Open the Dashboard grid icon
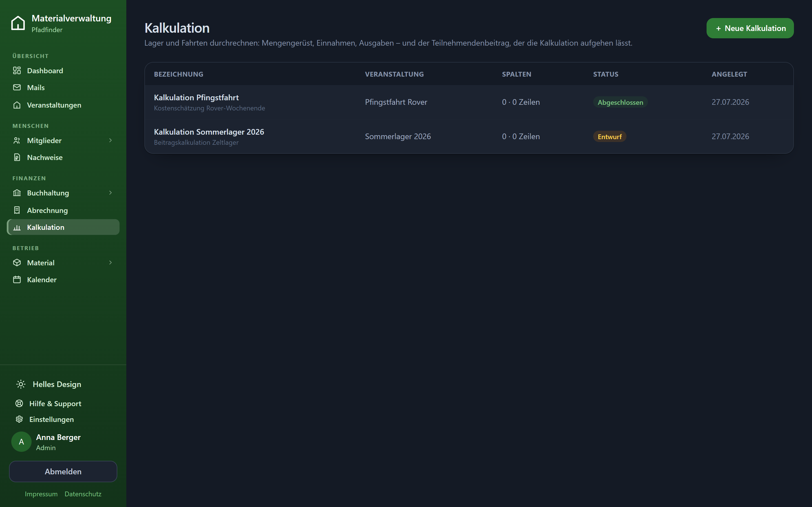The width and height of the screenshot is (812, 507). pyautogui.click(x=17, y=70)
